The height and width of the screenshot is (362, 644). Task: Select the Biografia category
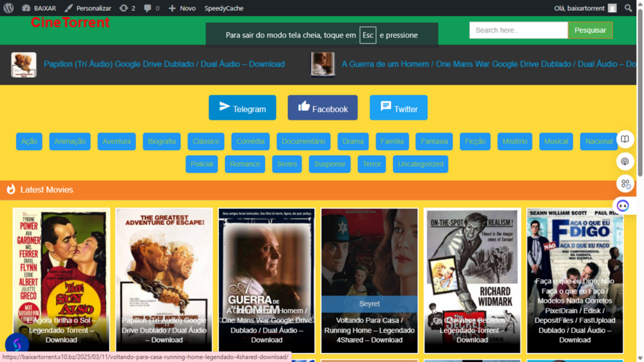pos(162,141)
